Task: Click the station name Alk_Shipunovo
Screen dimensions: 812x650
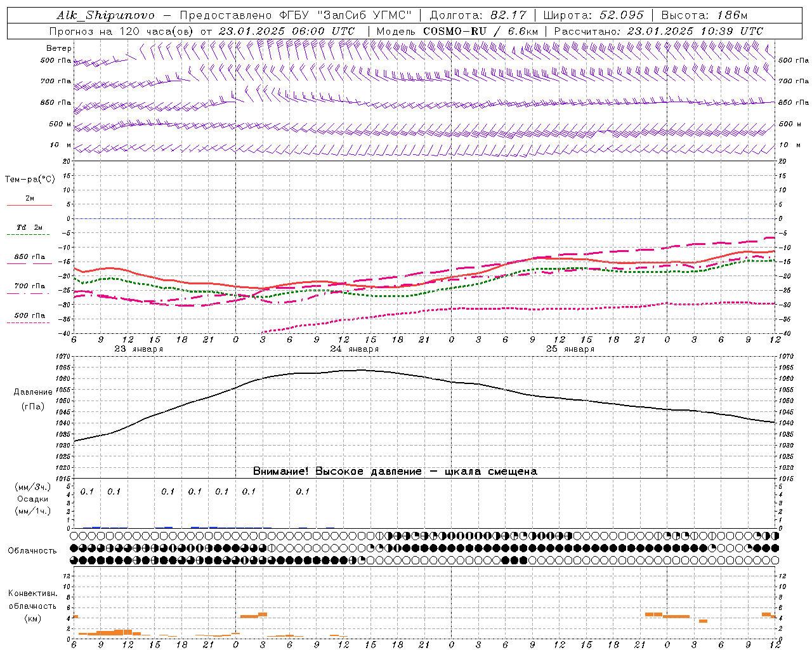Action: click(x=106, y=15)
